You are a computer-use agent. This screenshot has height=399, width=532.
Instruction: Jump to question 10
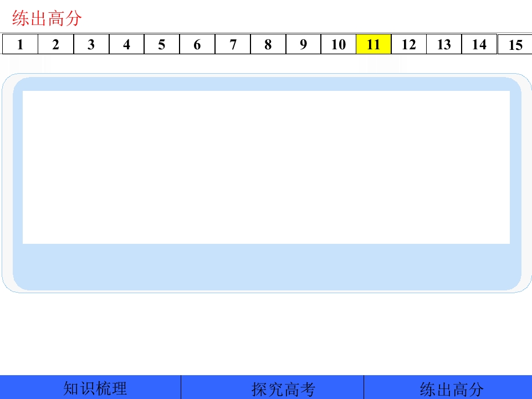click(338, 44)
